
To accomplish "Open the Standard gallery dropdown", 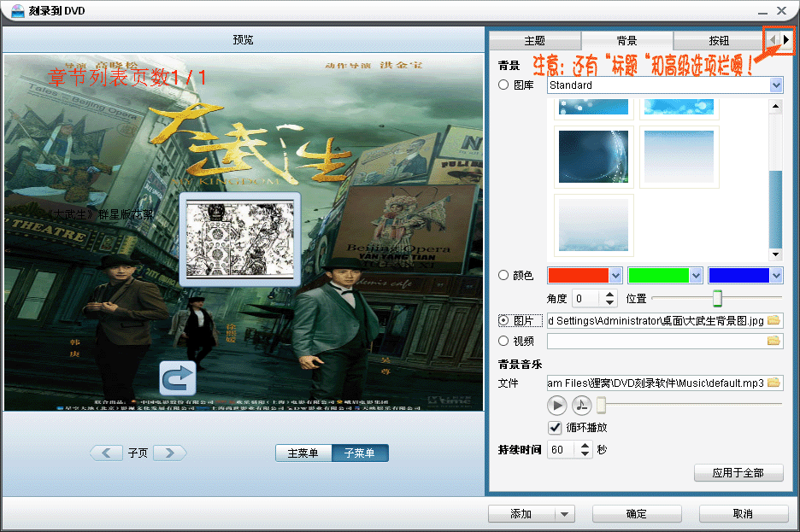I will point(776,85).
